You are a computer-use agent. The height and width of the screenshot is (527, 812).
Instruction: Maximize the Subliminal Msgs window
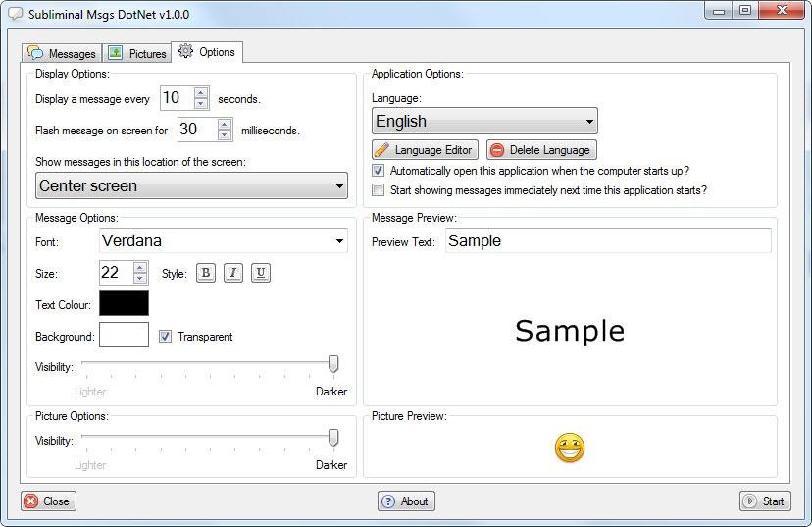coord(745,11)
